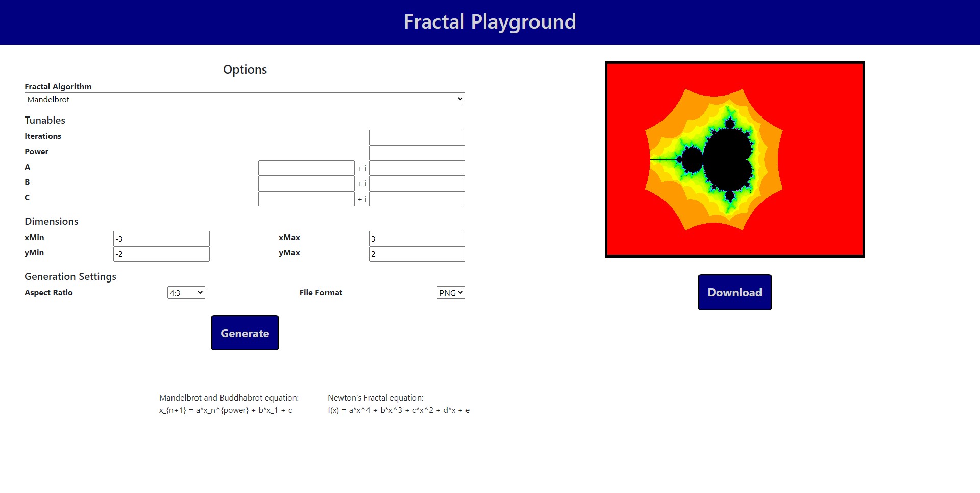Open the Aspect Ratio dropdown
980x493 pixels.
pos(186,293)
